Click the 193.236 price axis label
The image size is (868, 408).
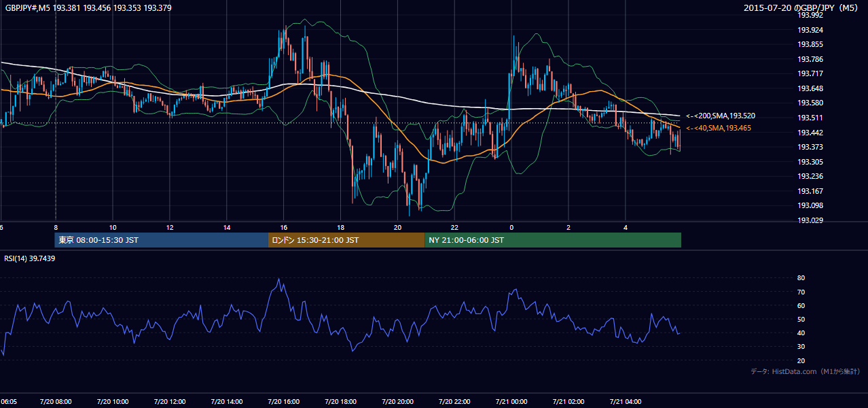810,176
